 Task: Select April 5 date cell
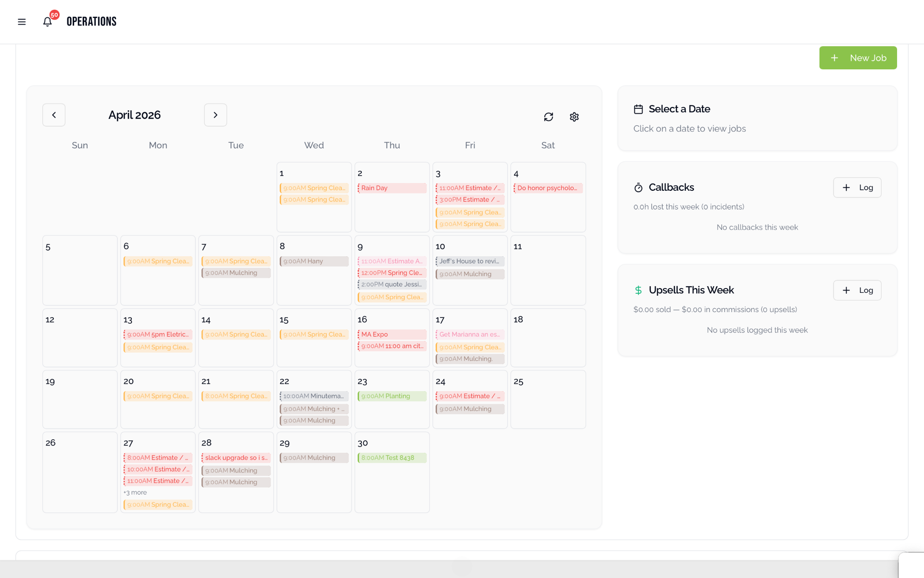coord(80,270)
